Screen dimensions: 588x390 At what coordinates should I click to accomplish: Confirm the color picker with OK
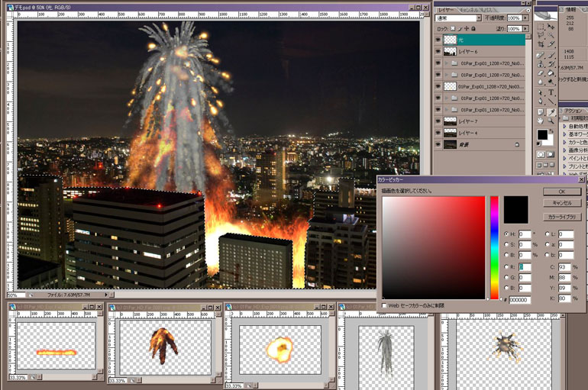click(562, 192)
